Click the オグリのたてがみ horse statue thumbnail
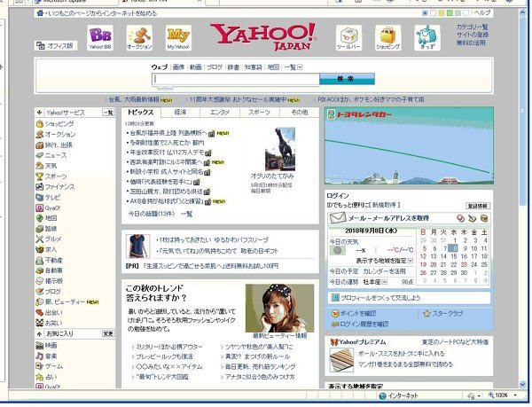The width and height of the screenshot is (532, 407). [280, 149]
